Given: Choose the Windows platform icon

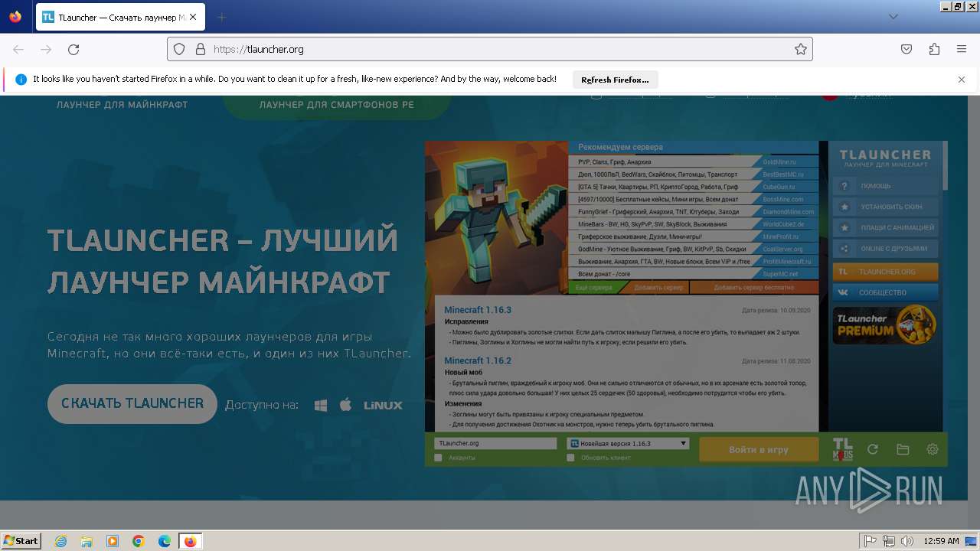Looking at the screenshot, I should pos(321,405).
